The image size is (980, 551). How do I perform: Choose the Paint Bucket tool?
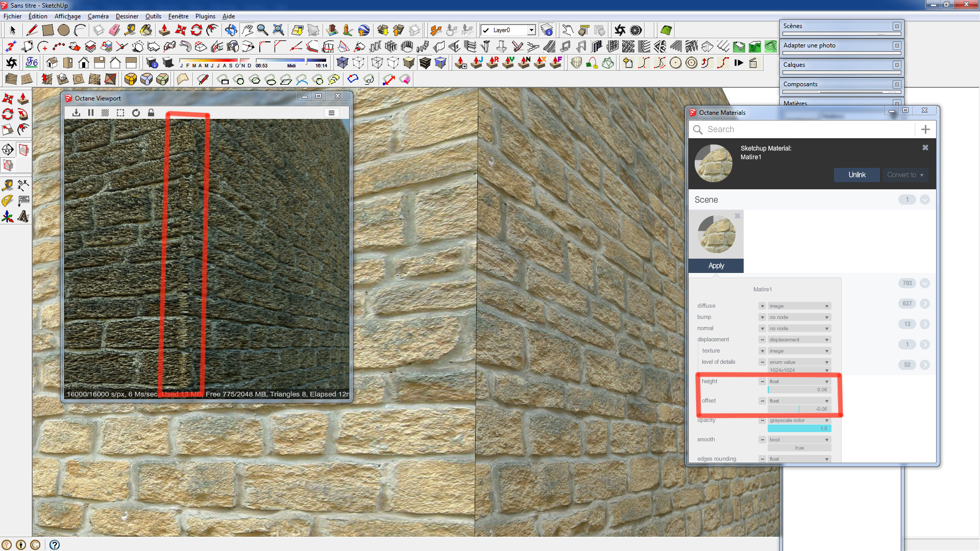[x=146, y=30]
